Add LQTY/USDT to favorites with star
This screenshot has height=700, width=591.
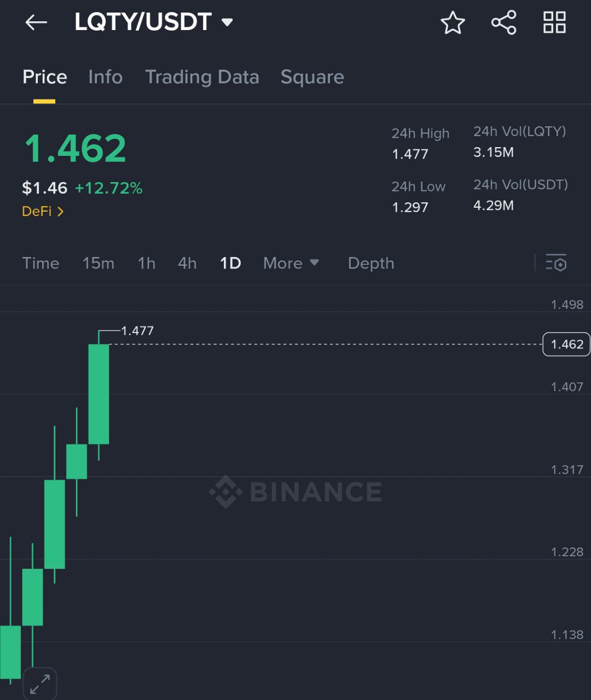pos(453,23)
